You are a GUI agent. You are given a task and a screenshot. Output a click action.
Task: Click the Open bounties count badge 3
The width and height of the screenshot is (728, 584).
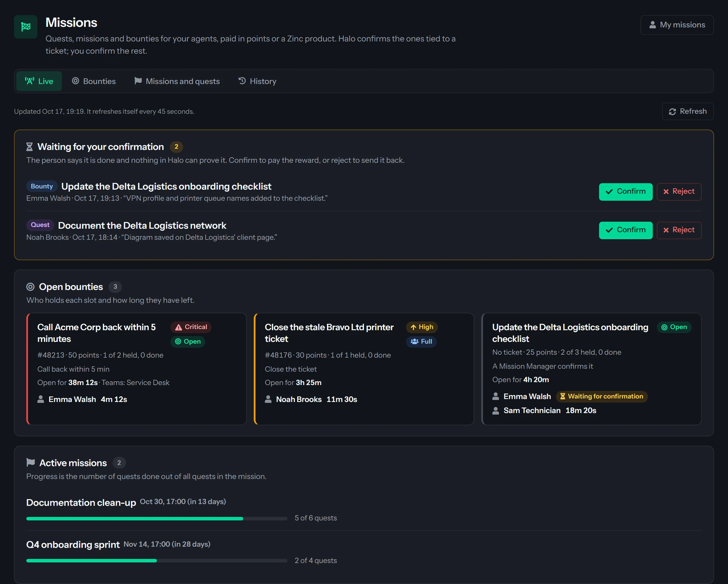coord(115,287)
